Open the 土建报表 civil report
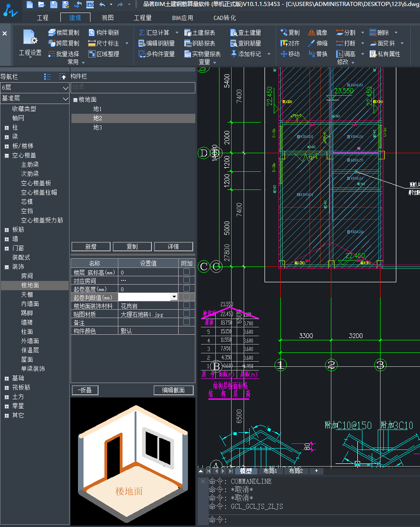The image size is (420, 527). (x=200, y=33)
